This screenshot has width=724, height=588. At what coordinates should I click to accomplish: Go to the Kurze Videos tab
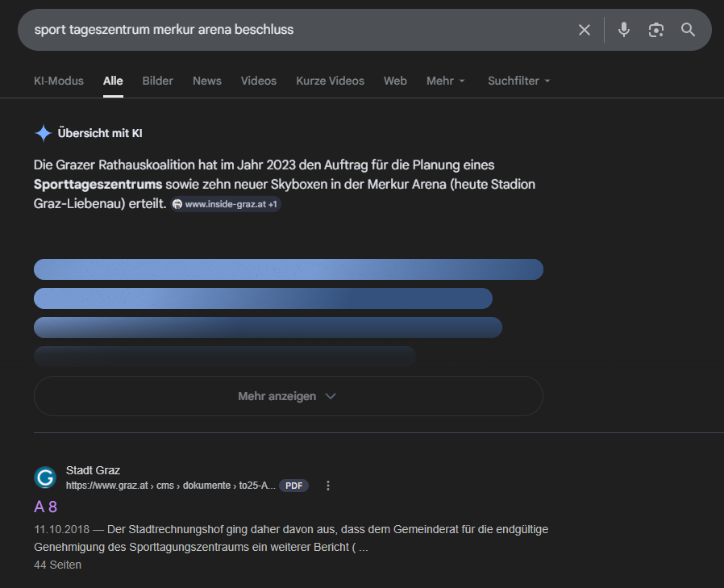tap(330, 81)
